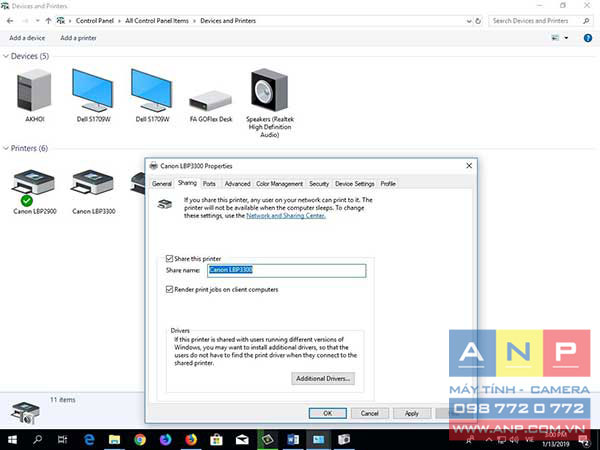600x450 pixels.
Task: Toggle Share this printer checkbox
Action: tap(169, 259)
